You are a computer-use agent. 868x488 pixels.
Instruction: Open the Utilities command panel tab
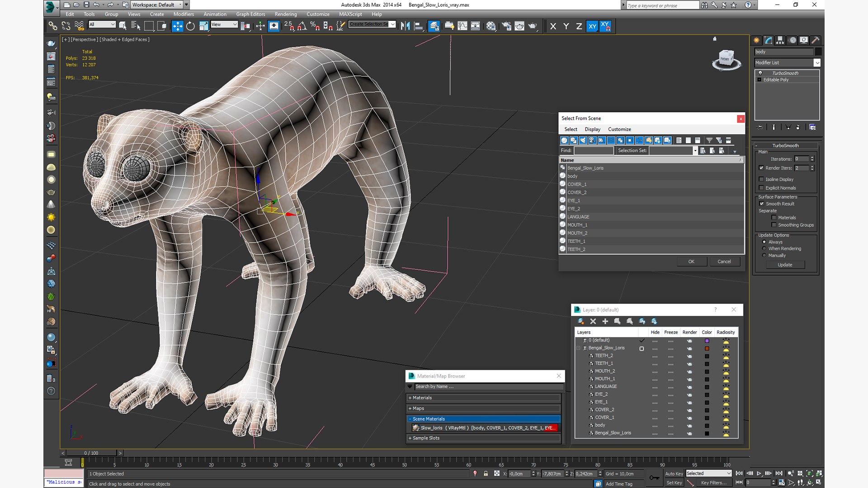(816, 40)
